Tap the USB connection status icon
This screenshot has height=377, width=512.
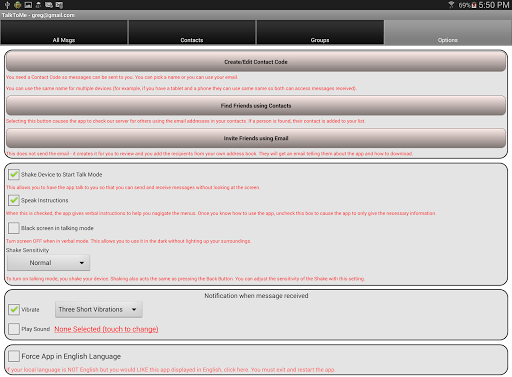click(x=7, y=5)
